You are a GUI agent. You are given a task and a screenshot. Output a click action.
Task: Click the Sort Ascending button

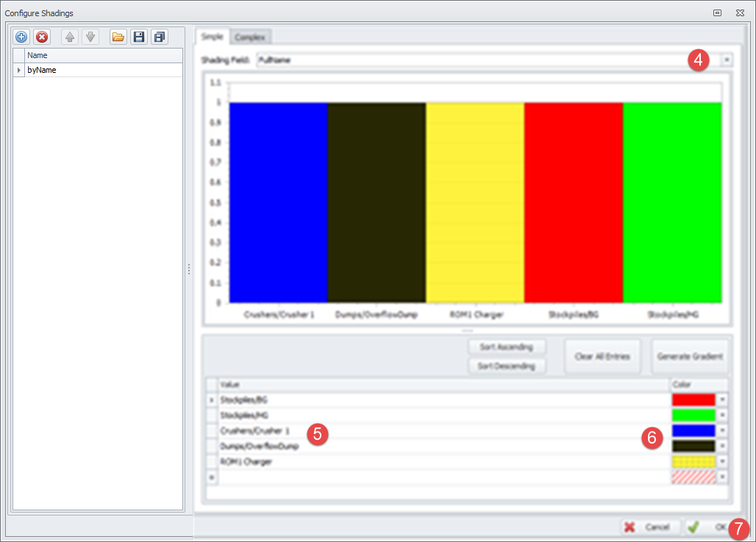[x=507, y=346]
